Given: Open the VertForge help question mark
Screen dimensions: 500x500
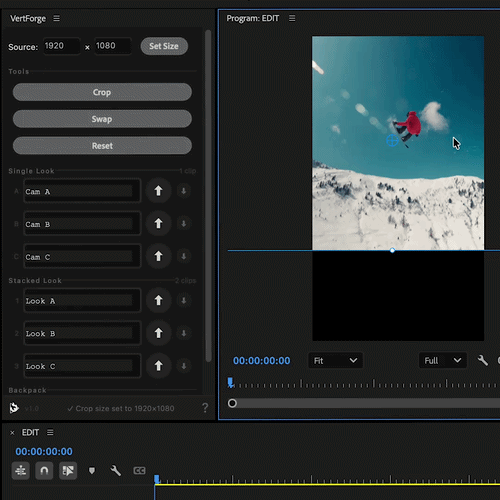Looking at the screenshot, I should (205, 408).
